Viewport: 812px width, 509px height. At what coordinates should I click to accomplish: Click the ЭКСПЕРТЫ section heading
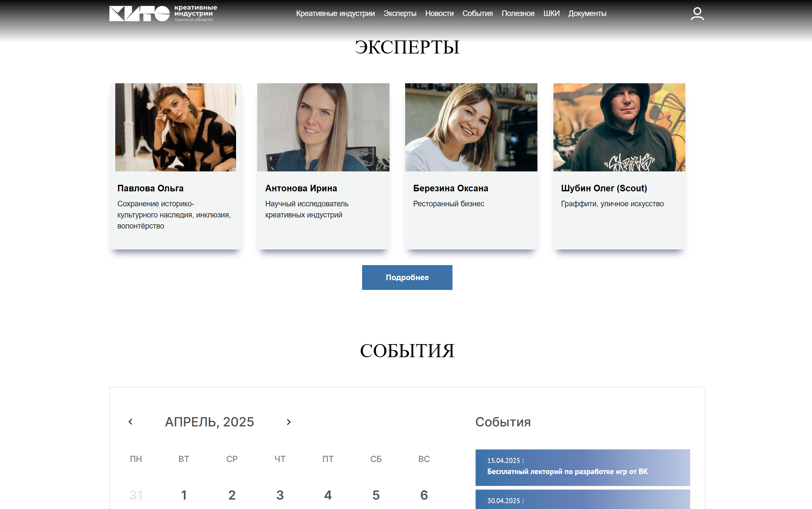point(407,47)
